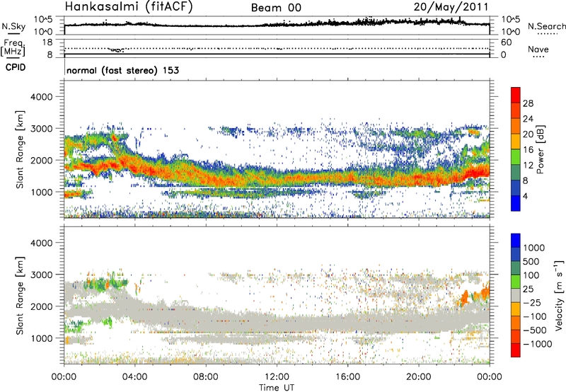Select the '04:00' time axis label

pos(134,377)
